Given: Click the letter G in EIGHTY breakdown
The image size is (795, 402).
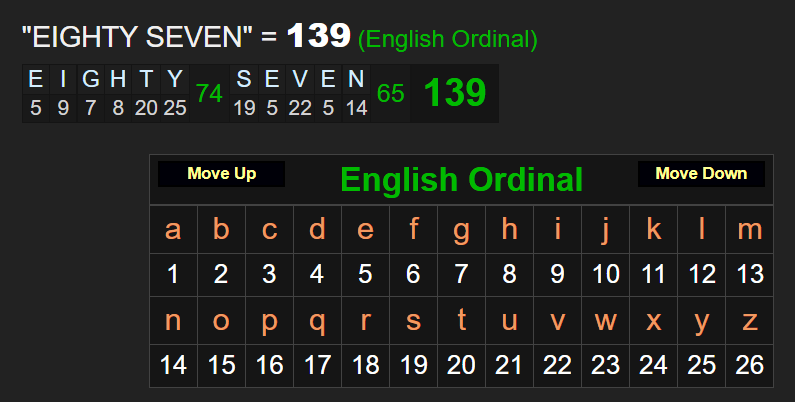Looking at the screenshot, I should [x=90, y=80].
